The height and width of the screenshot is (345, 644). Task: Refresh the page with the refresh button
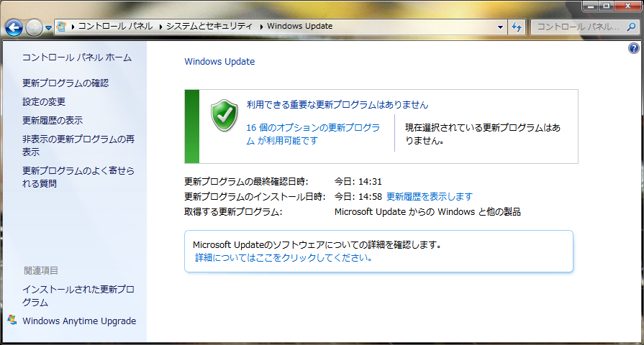click(x=517, y=27)
